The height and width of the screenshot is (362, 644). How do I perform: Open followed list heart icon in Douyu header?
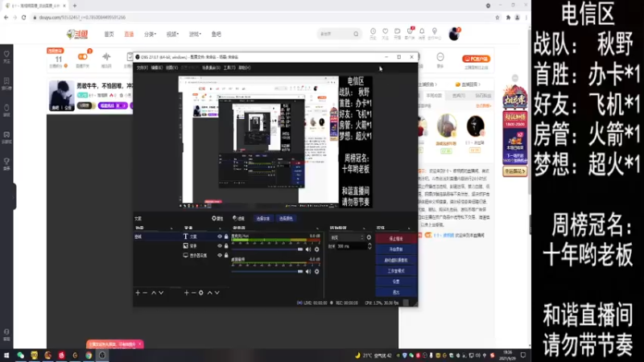(x=386, y=33)
